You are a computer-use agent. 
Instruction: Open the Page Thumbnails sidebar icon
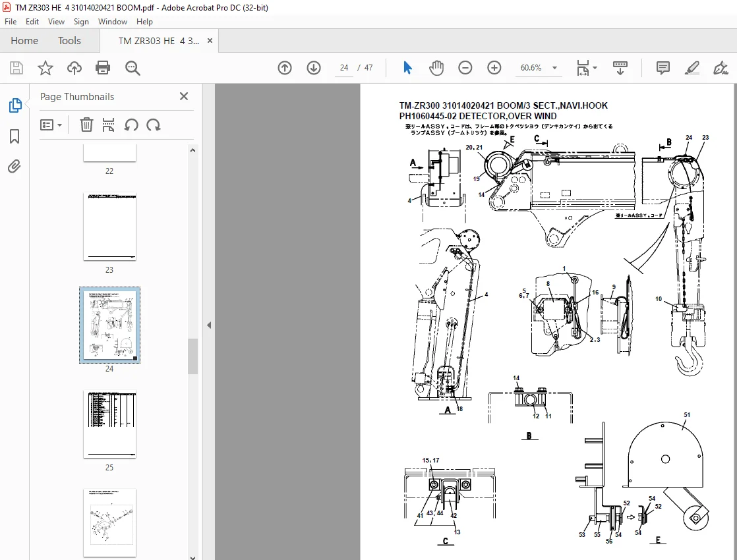click(15, 105)
